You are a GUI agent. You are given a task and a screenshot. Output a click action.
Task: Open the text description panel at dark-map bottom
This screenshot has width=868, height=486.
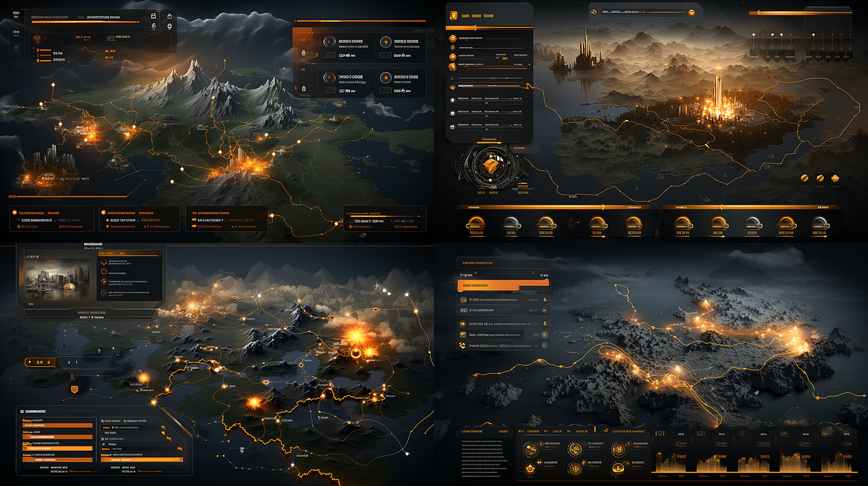pos(486,455)
